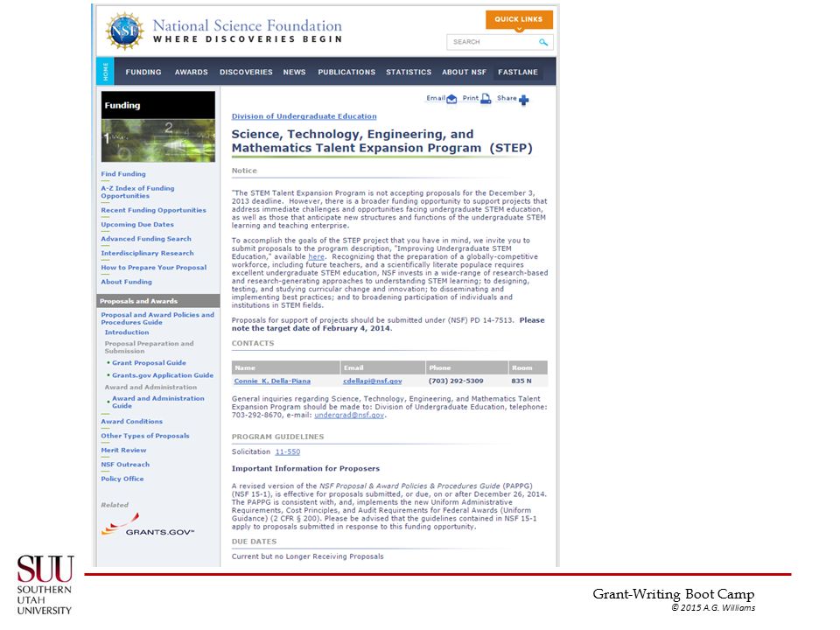Open Upcoming Due Dates link

click(137, 225)
